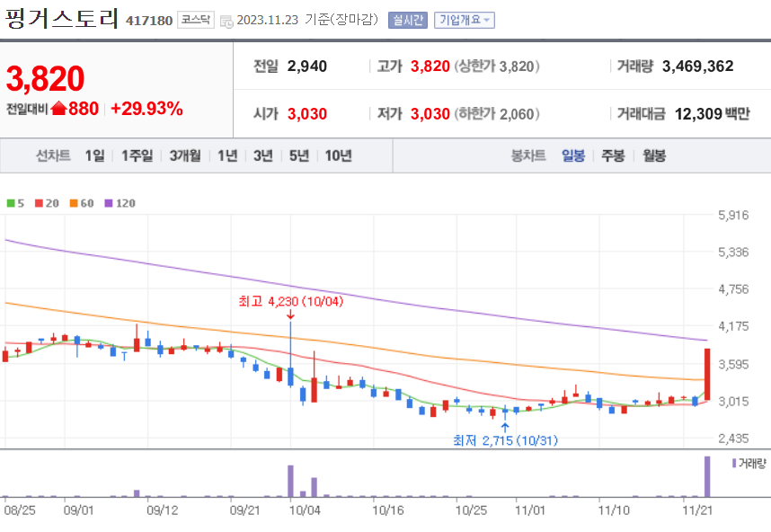The image size is (771, 532).
Task: Click the 11/01 date label on the axis
Action: [x=530, y=510]
